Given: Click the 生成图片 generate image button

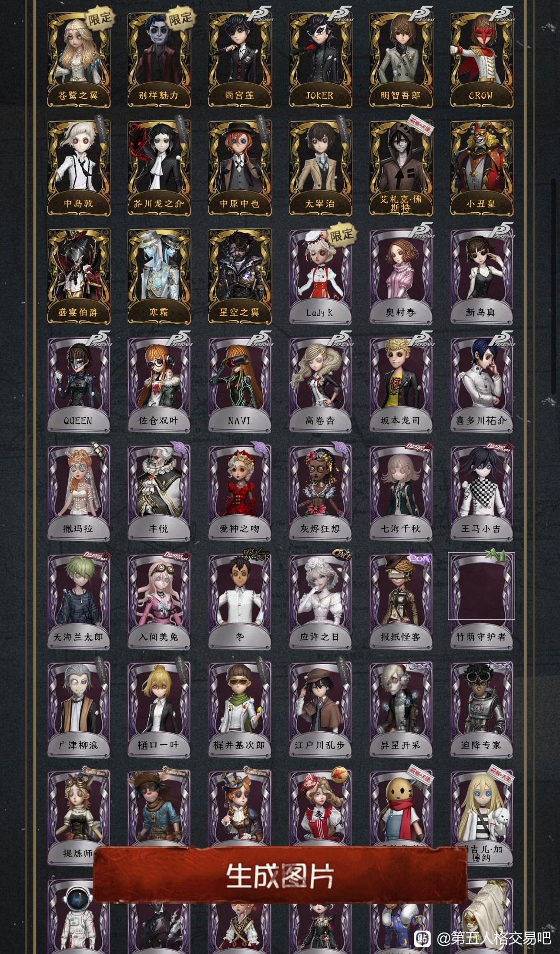Looking at the screenshot, I should tap(280, 875).
